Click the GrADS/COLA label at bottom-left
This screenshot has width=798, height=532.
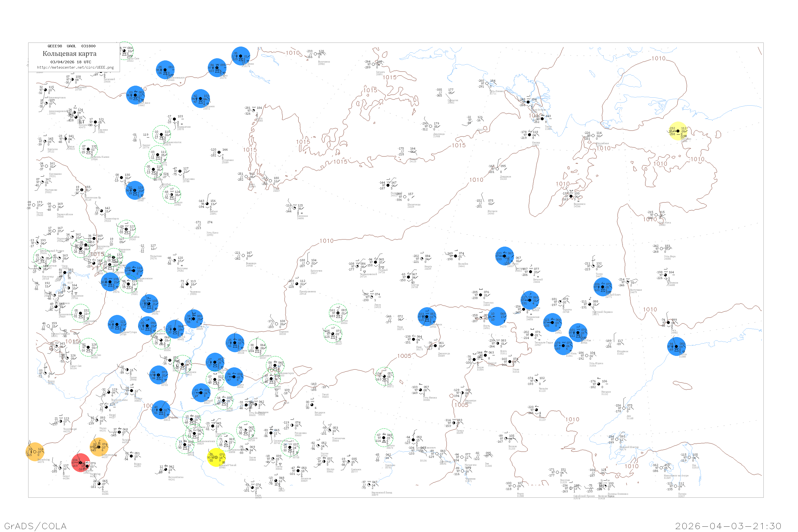coord(35,526)
